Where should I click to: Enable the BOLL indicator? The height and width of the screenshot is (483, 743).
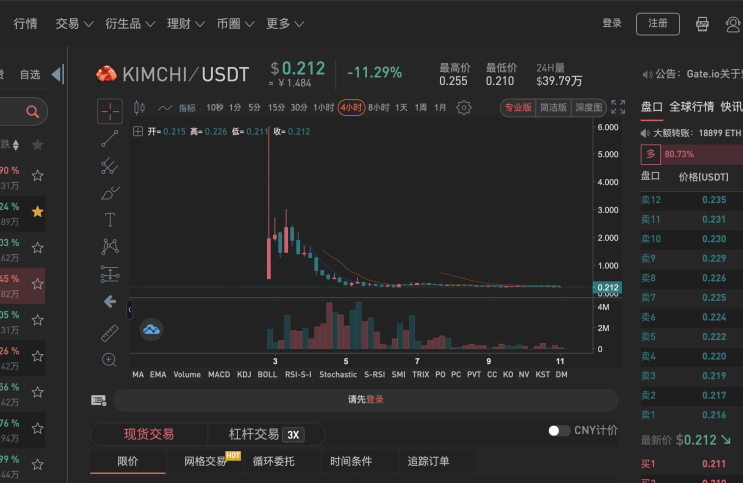(x=267, y=374)
